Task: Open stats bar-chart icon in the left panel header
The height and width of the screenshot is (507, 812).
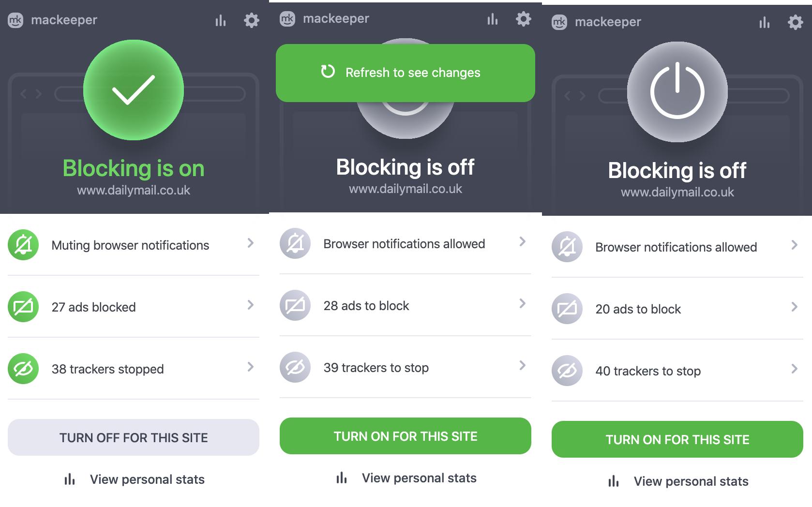Action: (221, 20)
